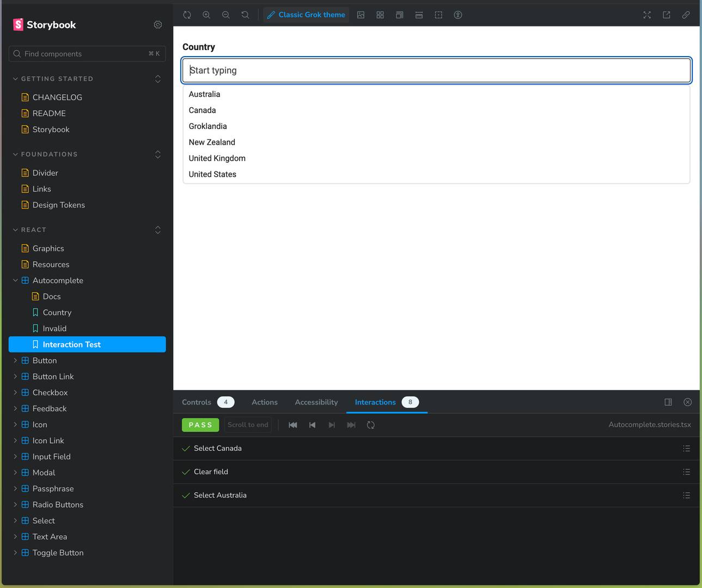Apply a viewport size preset
This screenshot has width=702, height=588.
[x=399, y=15]
